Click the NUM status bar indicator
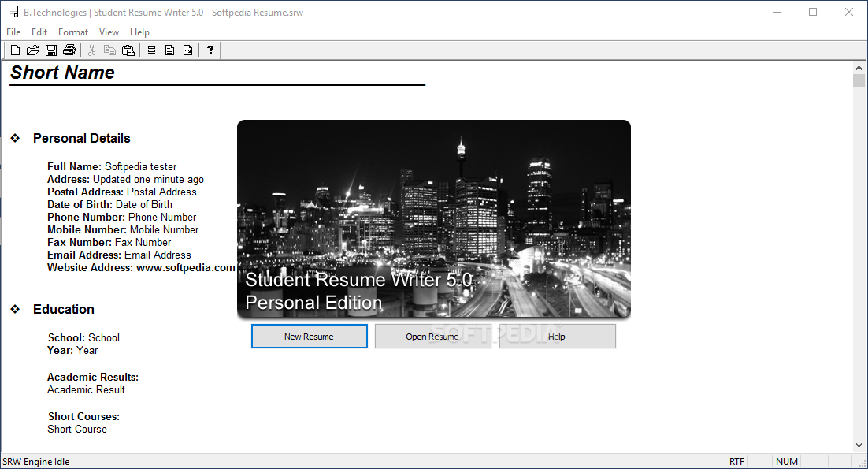868x469 pixels. click(787, 461)
